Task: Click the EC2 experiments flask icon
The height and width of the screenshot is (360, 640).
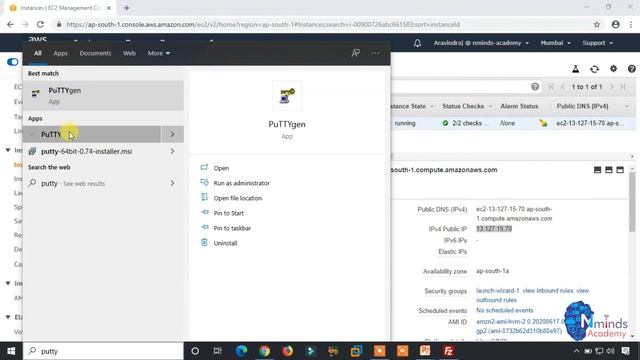Action: click(x=576, y=69)
